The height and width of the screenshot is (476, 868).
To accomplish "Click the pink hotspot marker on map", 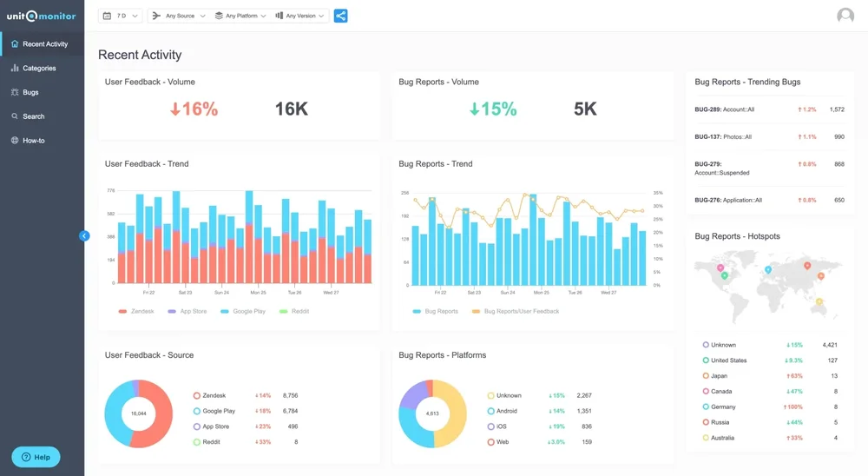I will 720,268.
